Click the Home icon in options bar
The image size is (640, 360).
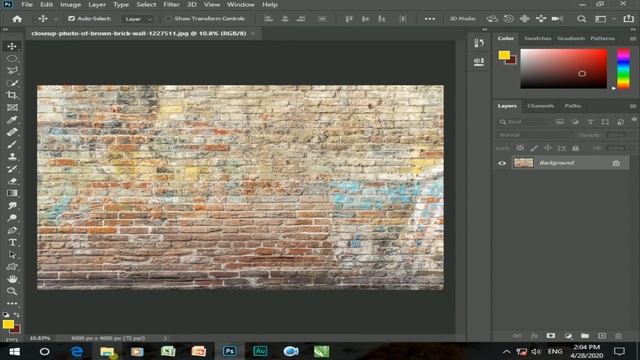[x=17, y=19]
